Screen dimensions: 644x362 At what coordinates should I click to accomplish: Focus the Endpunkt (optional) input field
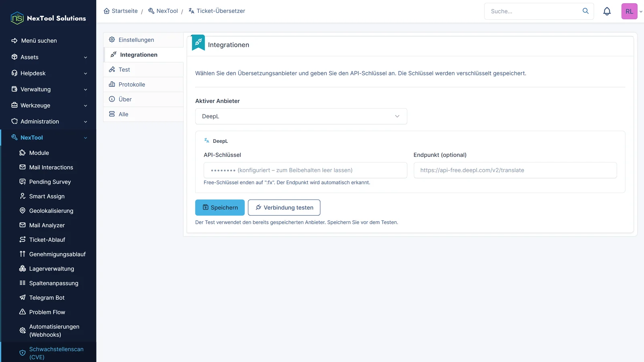click(515, 170)
